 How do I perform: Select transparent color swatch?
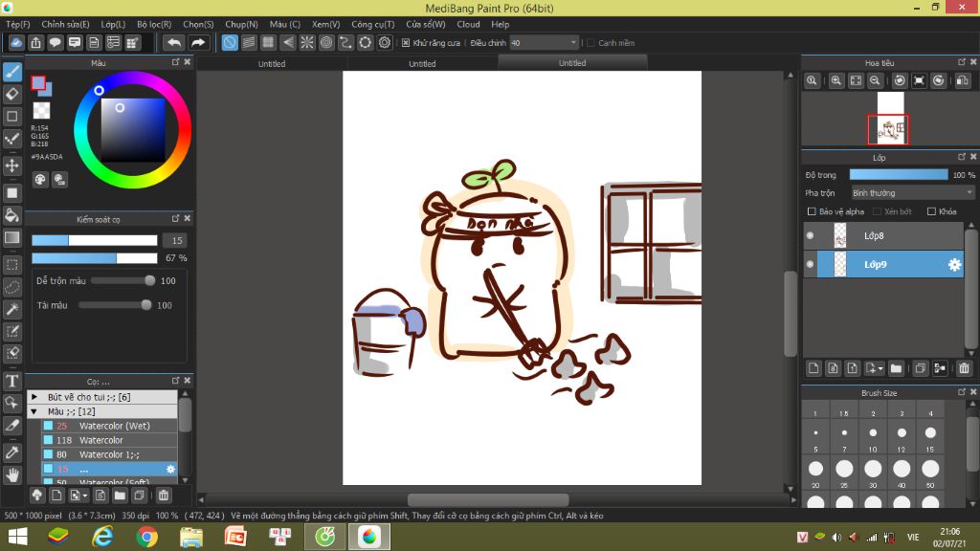tap(42, 111)
